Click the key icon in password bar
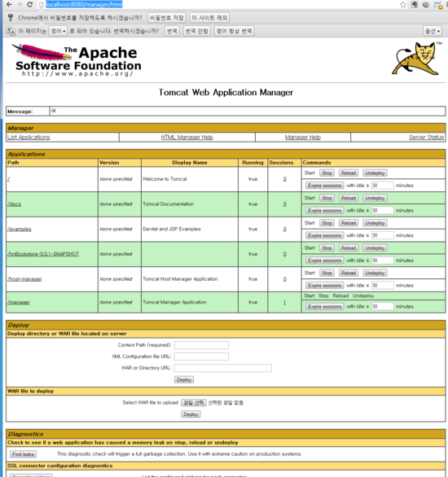Screen dimensions: 448x477 point(11,18)
